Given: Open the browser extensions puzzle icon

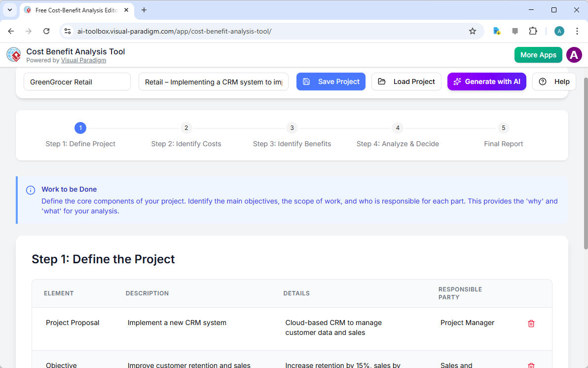Looking at the screenshot, I should coord(533,31).
